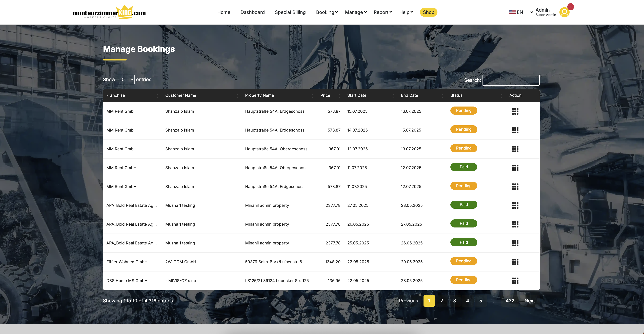Viewport: 644px width, 334px height.
Task: Open the show entries count dropdown
Action: (126, 79)
